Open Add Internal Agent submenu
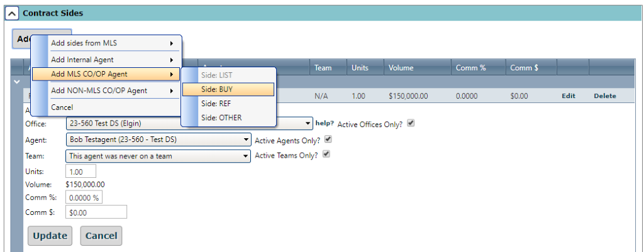 pos(106,60)
